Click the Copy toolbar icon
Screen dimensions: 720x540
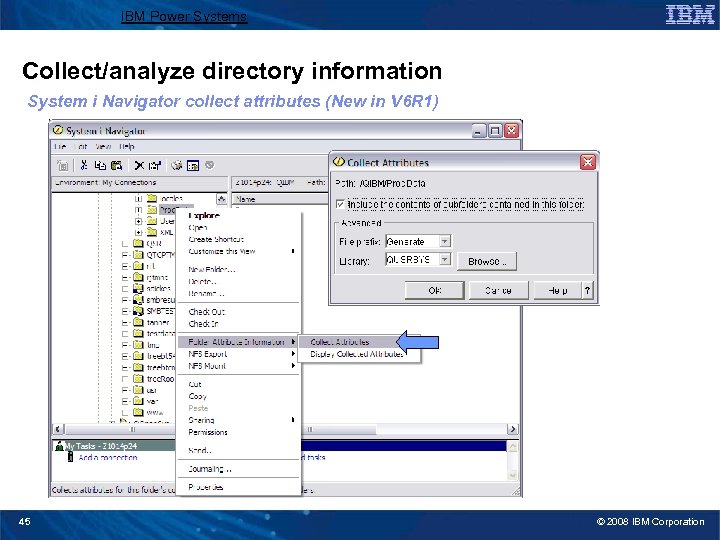100,165
